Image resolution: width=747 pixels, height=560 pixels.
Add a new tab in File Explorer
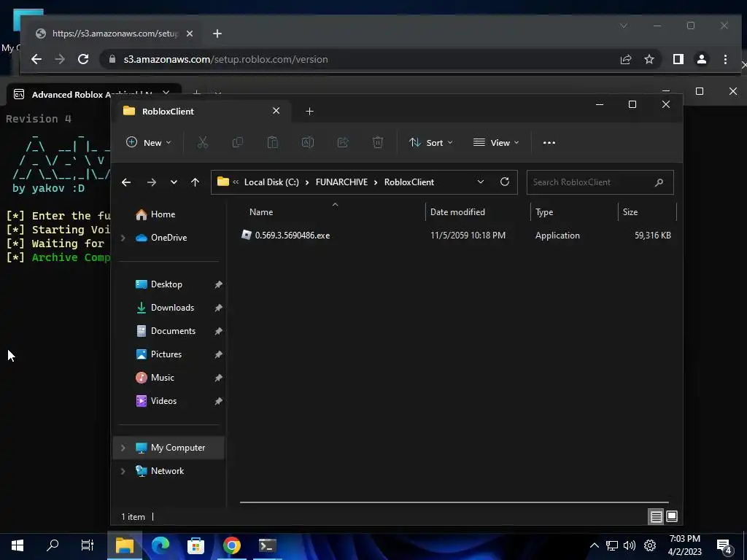tap(309, 111)
